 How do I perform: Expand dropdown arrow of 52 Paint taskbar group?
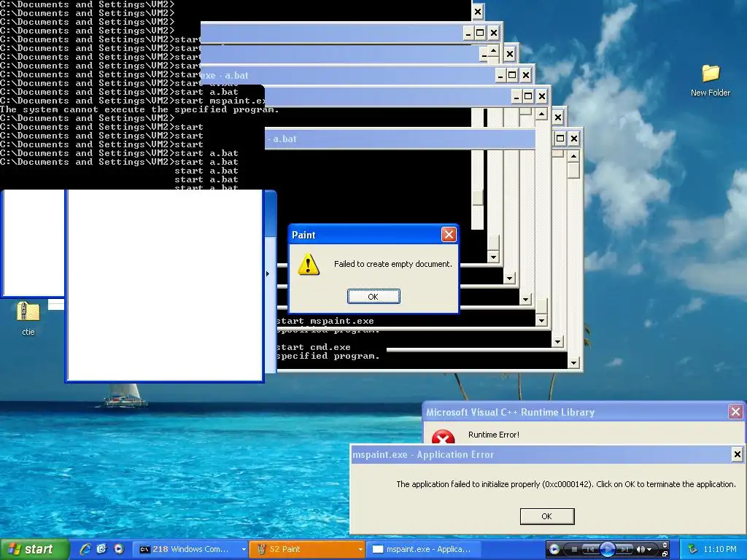(360, 550)
